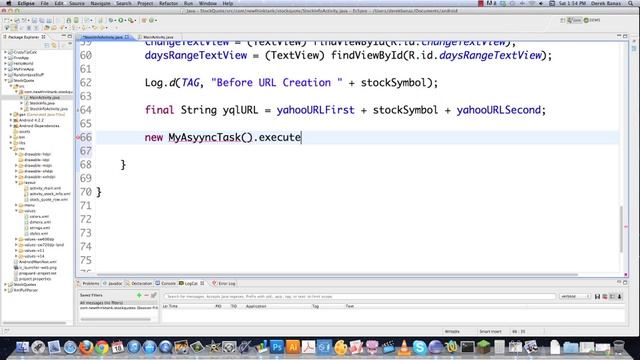Screen dimensions: 640x360
Task: Open Terminal from the dock
Action: 467,347
